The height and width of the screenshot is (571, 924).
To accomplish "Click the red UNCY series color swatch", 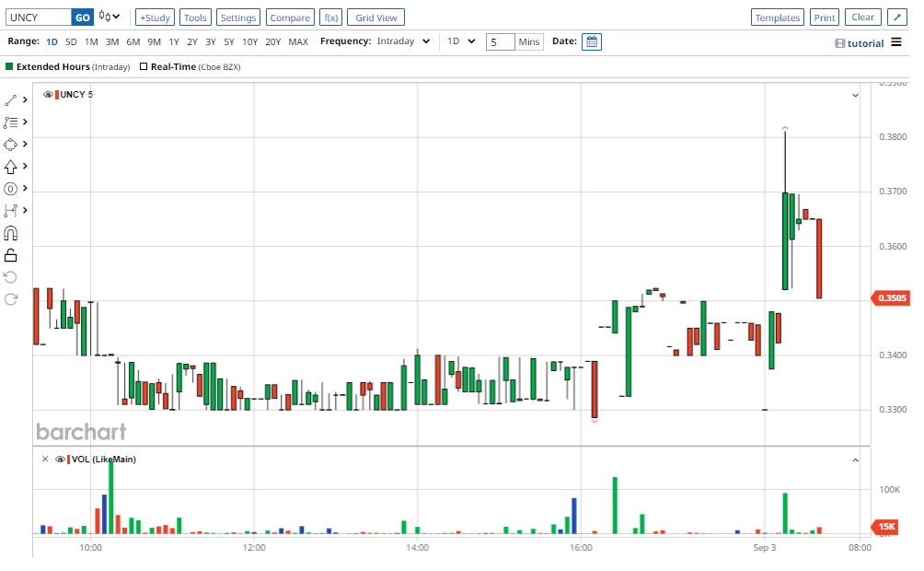I will pyautogui.click(x=56, y=94).
